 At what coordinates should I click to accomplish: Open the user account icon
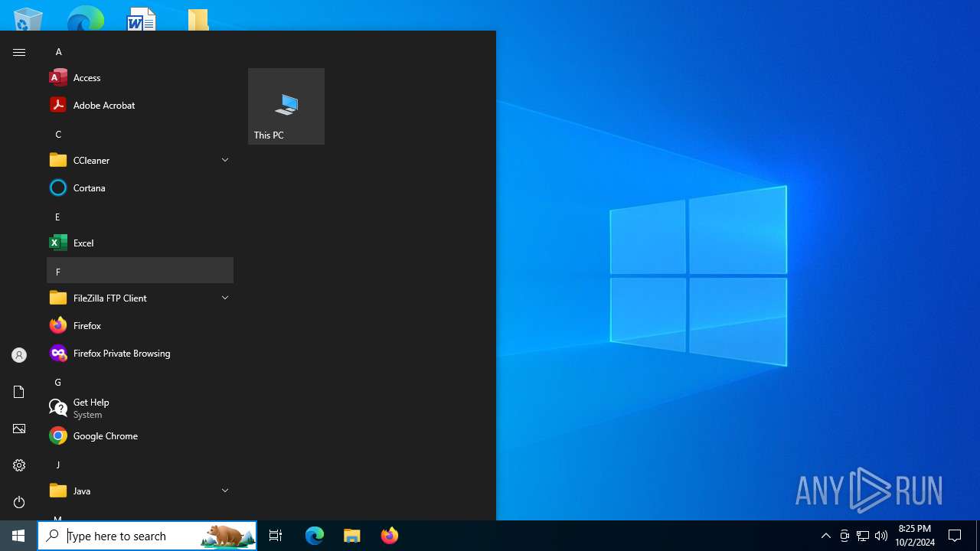click(19, 355)
